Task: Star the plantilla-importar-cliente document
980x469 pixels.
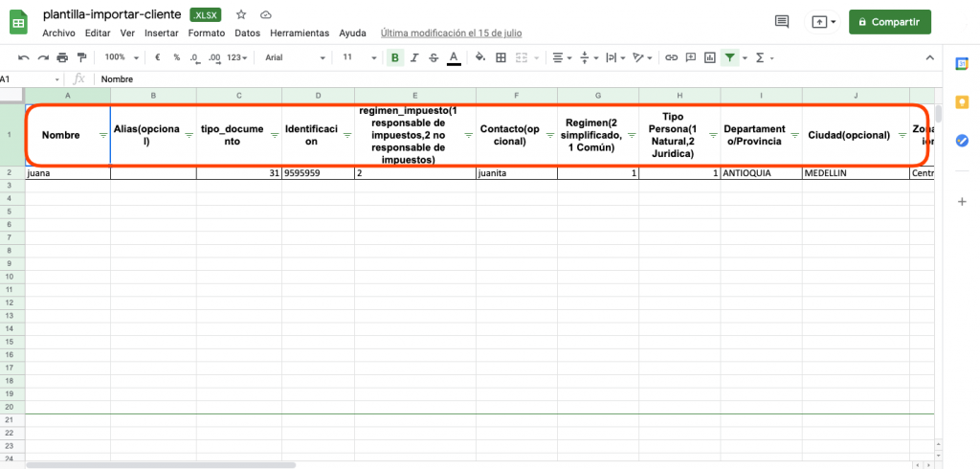Action: [x=241, y=14]
